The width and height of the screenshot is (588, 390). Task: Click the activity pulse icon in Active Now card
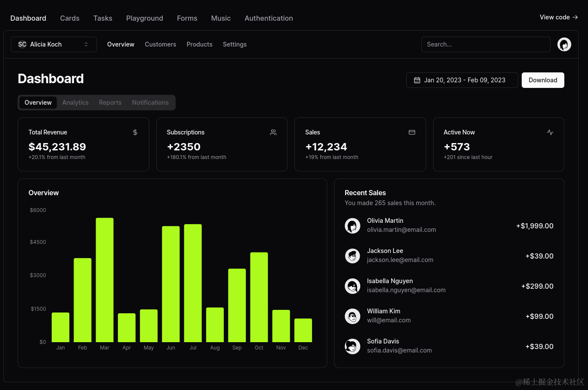[x=550, y=132]
